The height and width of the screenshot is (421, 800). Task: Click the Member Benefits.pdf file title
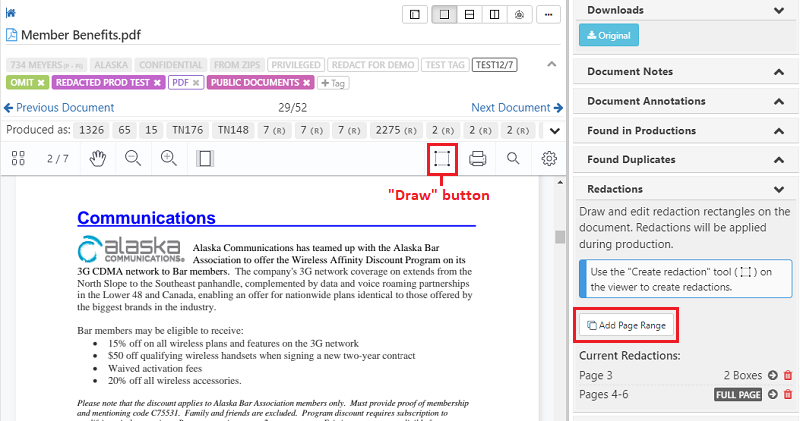(x=81, y=35)
